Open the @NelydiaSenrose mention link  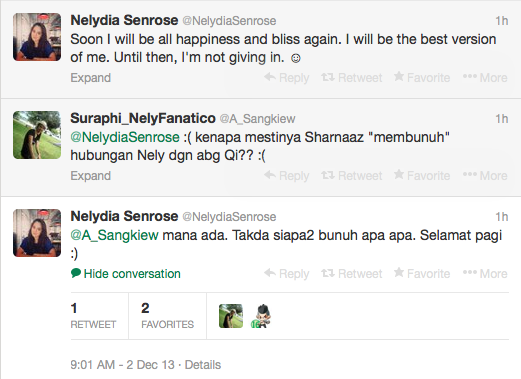point(125,137)
